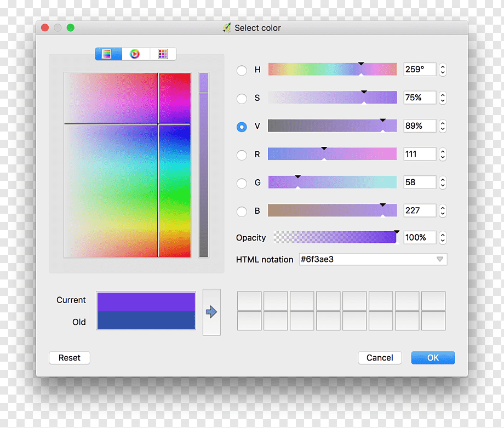Select the S saturation radio button
Image resolution: width=504 pixels, height=428 pixels.
tap(242, 99)
